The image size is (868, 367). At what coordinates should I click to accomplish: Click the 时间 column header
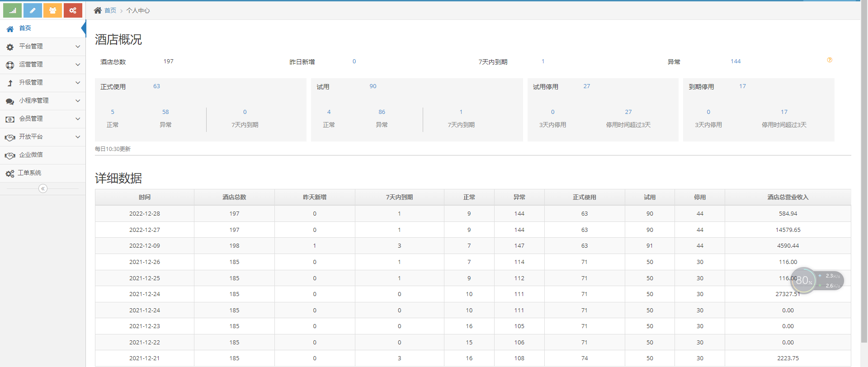(145, 198)
